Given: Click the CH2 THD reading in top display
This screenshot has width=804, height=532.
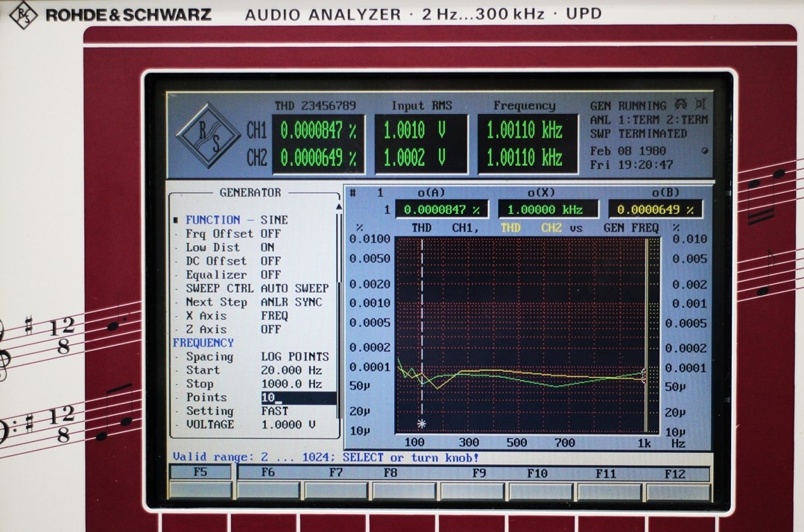Looking at the screenshot, I should coord(318,157).
